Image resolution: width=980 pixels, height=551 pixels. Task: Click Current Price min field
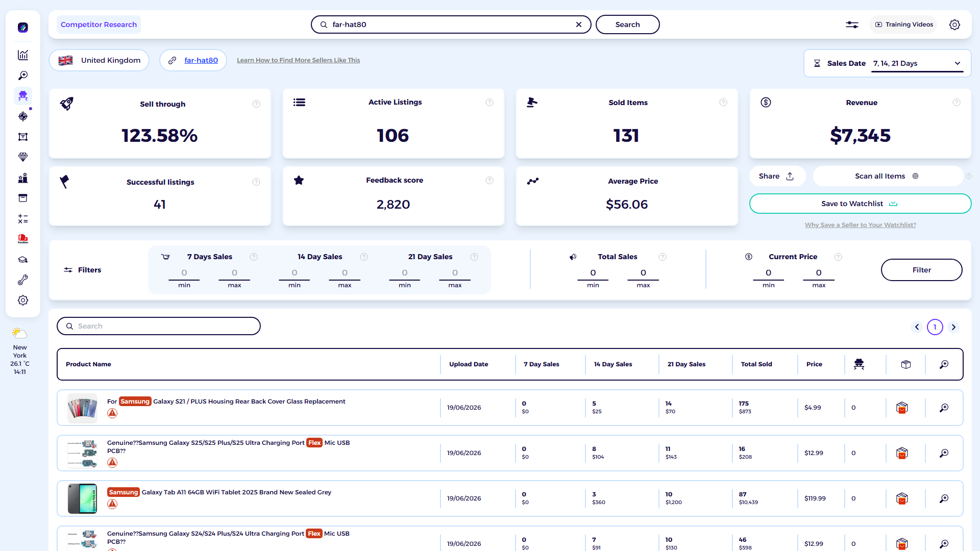769,273
